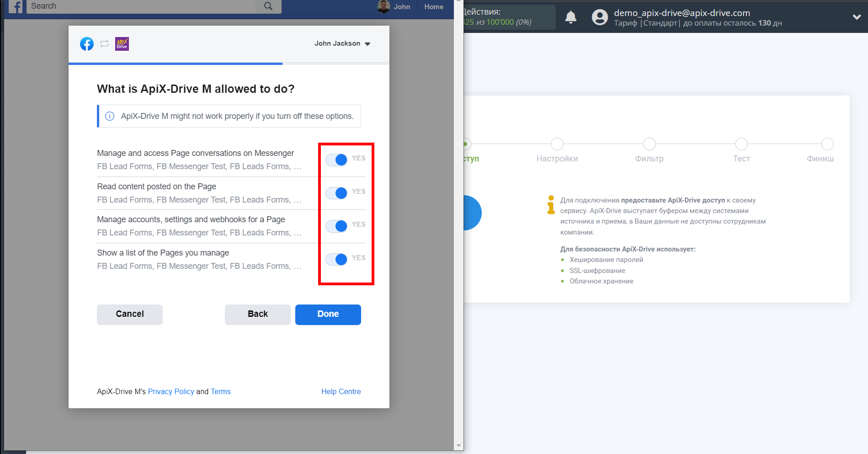Toggle Read content posted on the Page switch
This screenshot has width=868, height=454.
336,193
